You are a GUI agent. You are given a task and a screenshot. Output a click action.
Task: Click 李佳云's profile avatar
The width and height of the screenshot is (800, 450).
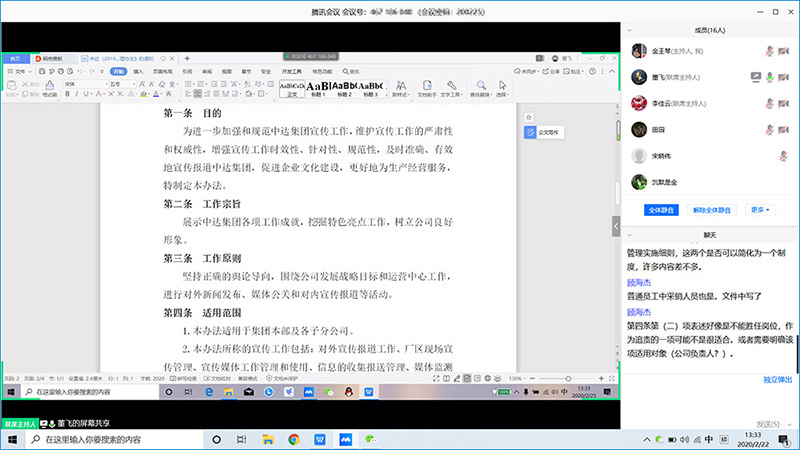(637, 103)
